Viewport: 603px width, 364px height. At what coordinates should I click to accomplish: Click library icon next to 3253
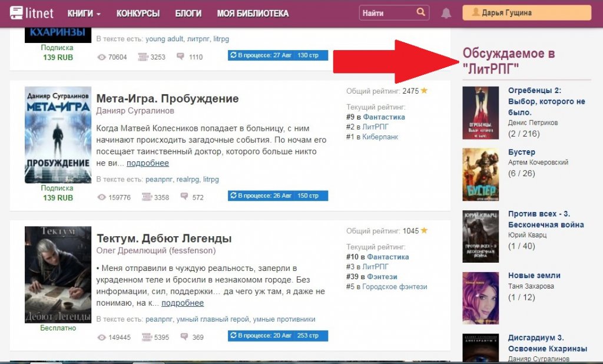(143, 57)
